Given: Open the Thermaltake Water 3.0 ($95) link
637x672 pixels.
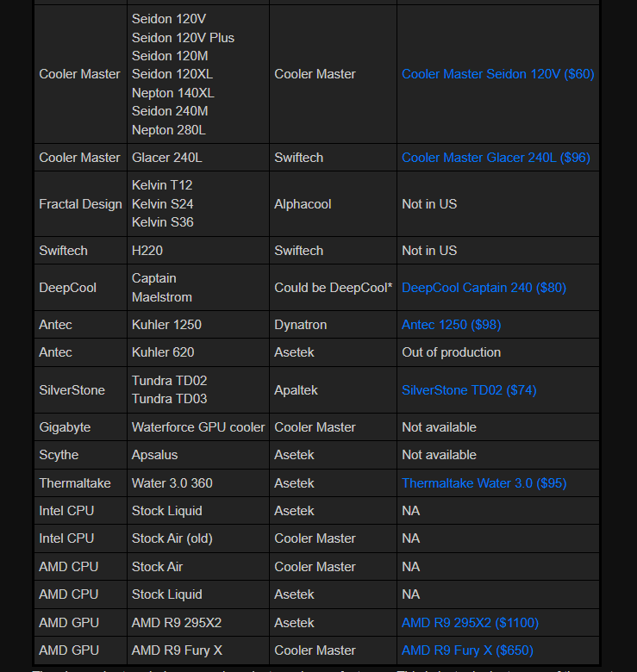Looking at the screenshot, I should (x=484, y=483).
